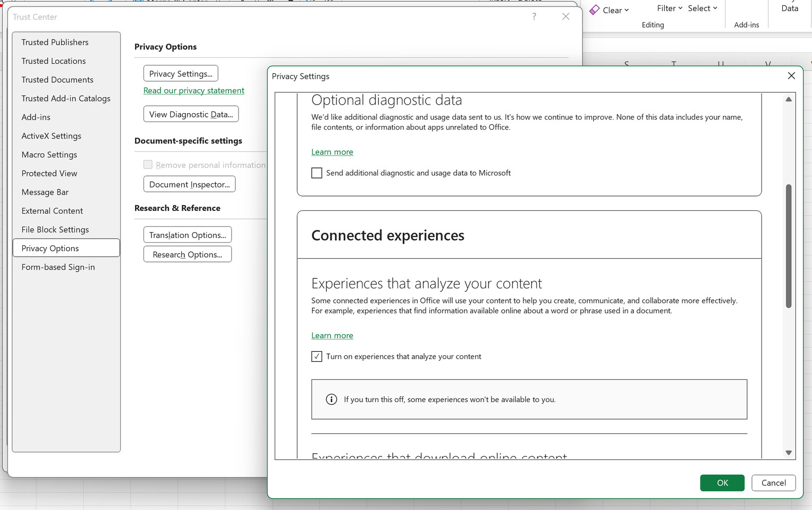Image resolution: width=812 pixels, height=510 pixels.
Task: Click the Trust Center help question mark
Action: [x=534, y=16]
